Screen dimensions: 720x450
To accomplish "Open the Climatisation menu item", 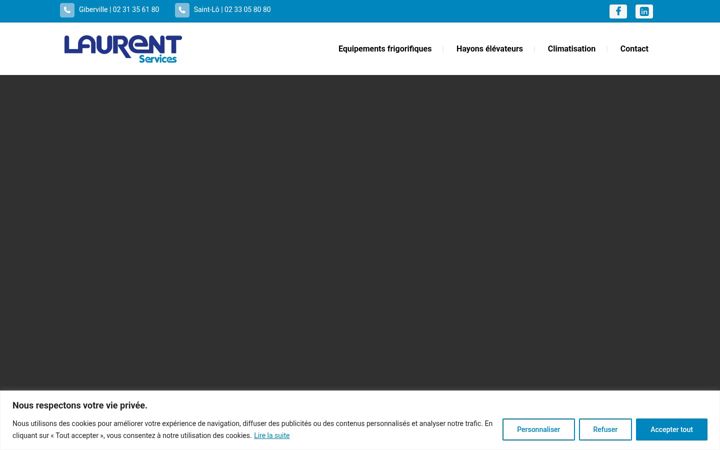I will click(571, 49).
